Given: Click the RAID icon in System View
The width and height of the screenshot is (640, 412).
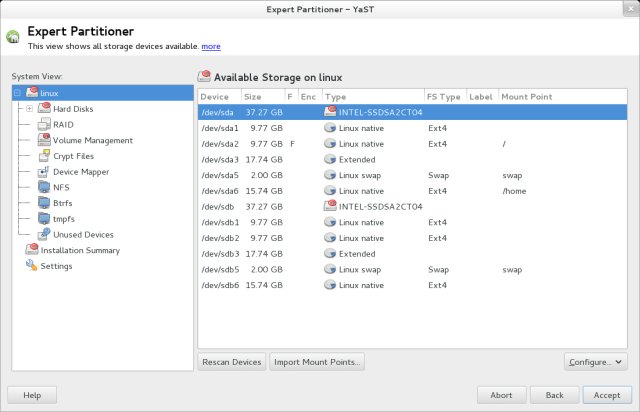Looking at the screenshot, I should pos(44,124).
